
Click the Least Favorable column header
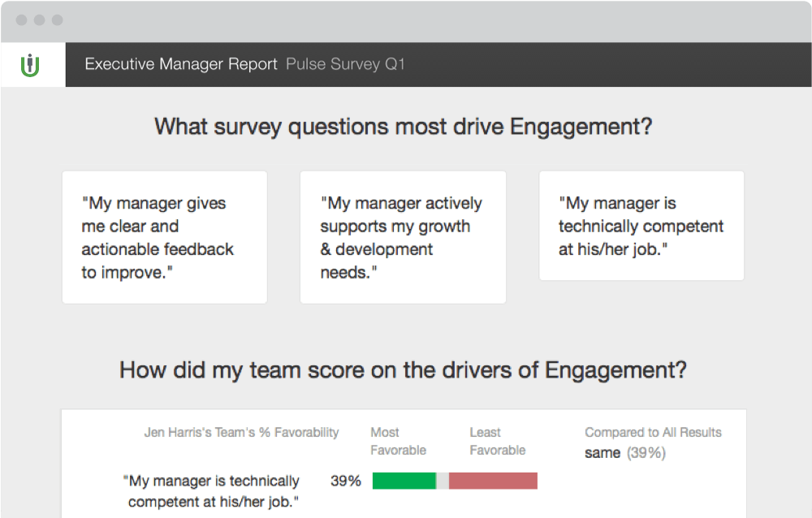point(497,441)
